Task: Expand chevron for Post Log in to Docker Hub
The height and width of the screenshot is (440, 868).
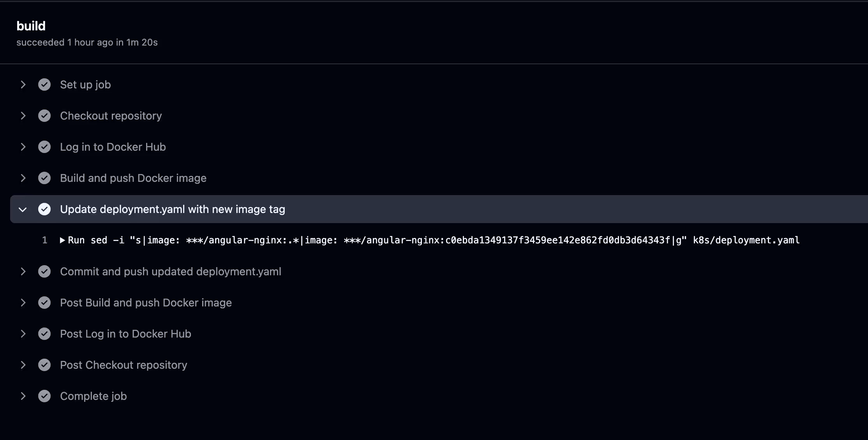Action: pos(23,334)
